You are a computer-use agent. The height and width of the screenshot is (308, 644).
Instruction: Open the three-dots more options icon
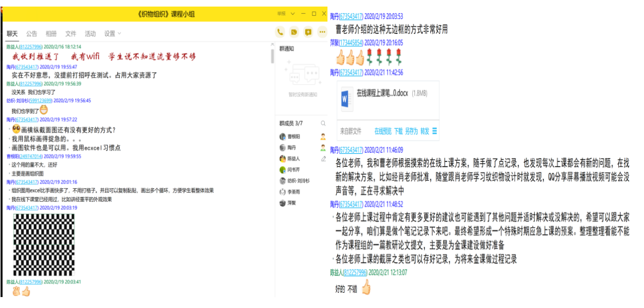coord(322,32)
